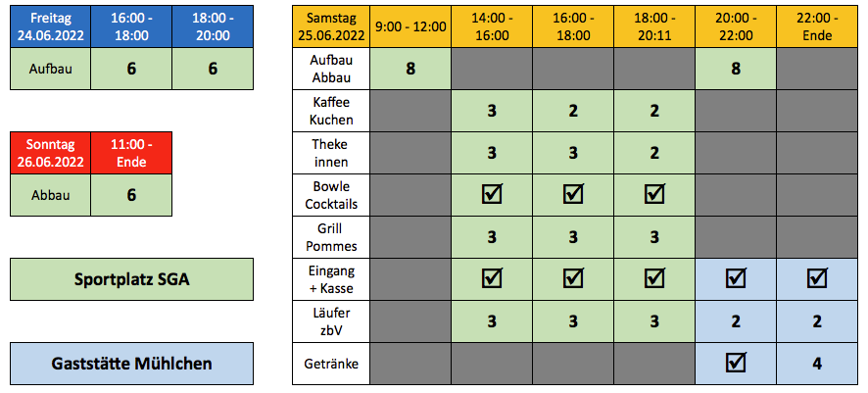This screenshot has width=868, height=393.
Task: Click the Grill Pommes row label
Action: 332,236
